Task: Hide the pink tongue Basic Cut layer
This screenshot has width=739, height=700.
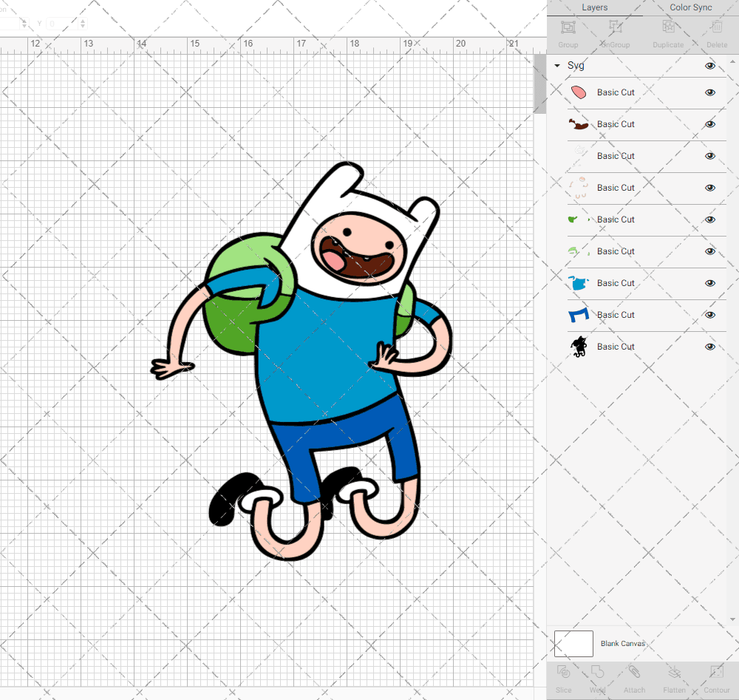Action: [709, 92]
